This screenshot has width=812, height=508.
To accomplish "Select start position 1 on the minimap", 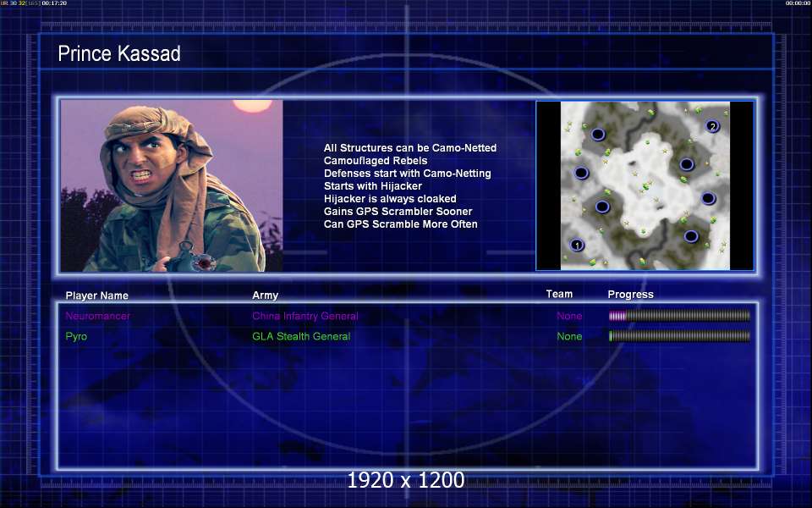I will click(577, 245).
